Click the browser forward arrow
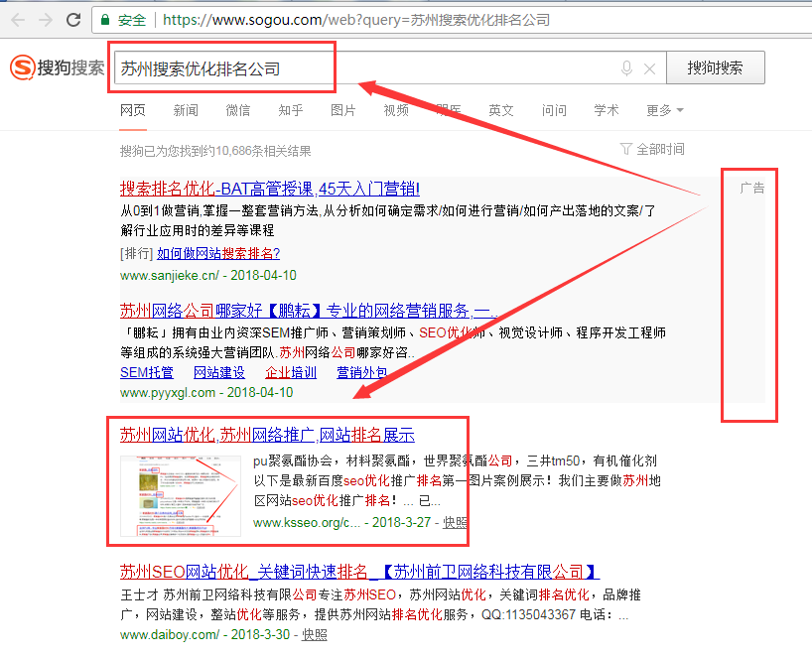Image resolution: width=812 pixels, height=658 pixels. point(46,20)
